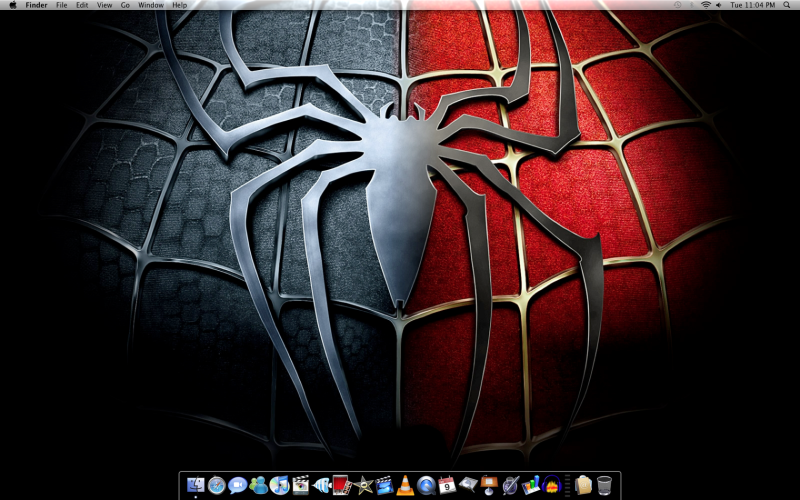Open the dock stack folder icon

(583, 485)
